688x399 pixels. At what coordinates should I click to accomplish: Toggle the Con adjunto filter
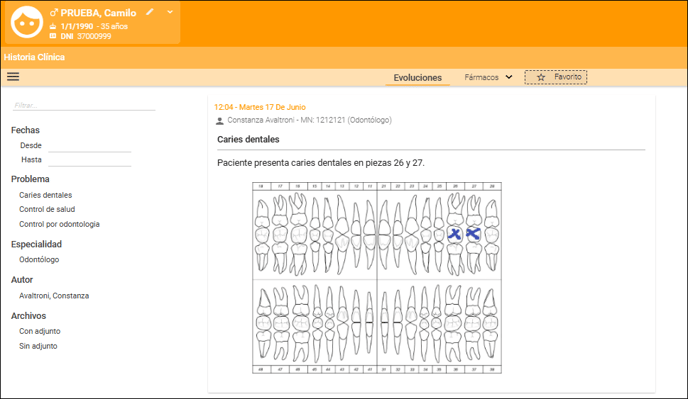[39, 331]
